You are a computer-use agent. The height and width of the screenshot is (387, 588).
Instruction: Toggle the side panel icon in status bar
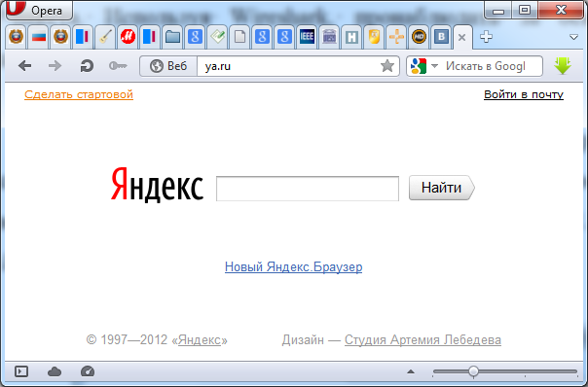click(21, 371)
